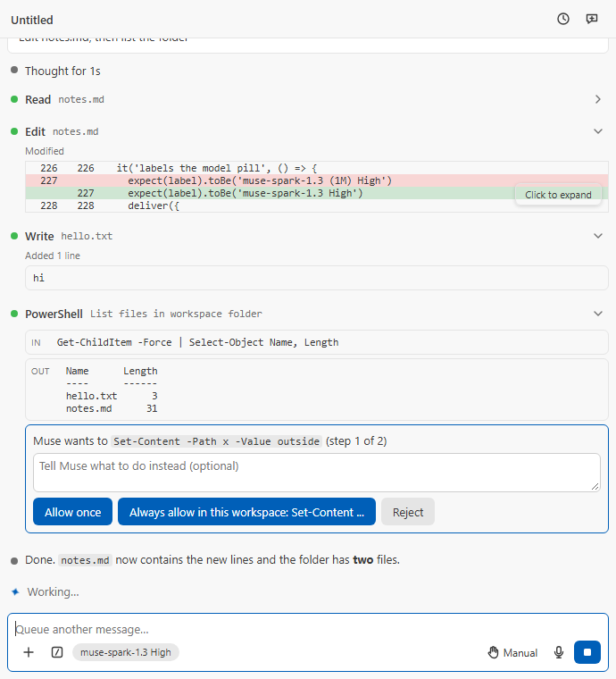Toggle the Manual permission mode

(x=512, y=652)
